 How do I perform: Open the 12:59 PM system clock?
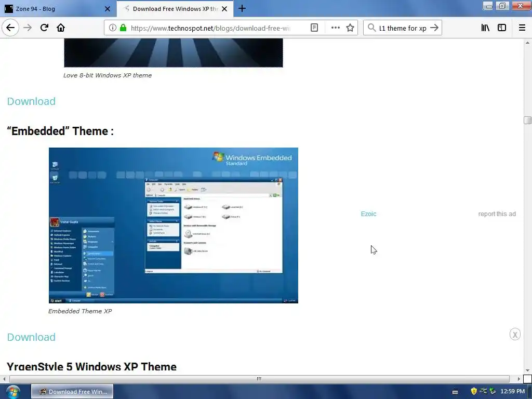513,392
